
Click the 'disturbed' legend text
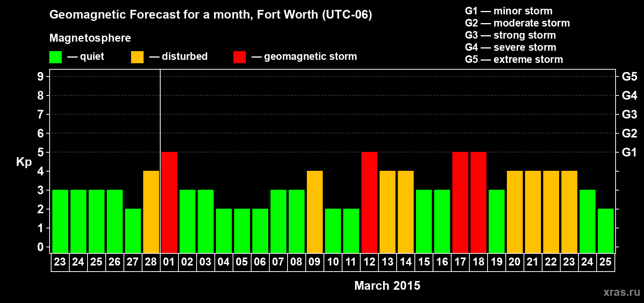(x=185, y=56)
